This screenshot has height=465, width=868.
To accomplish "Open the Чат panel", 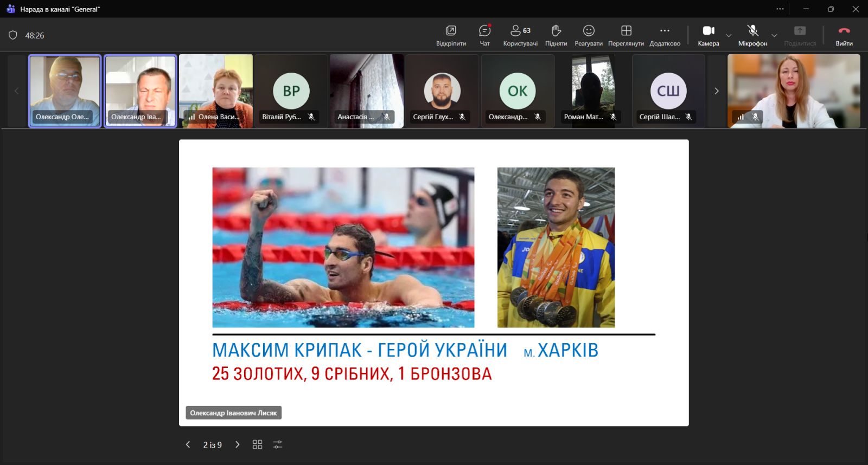I will pyautogui.click(x=484, y=35).
